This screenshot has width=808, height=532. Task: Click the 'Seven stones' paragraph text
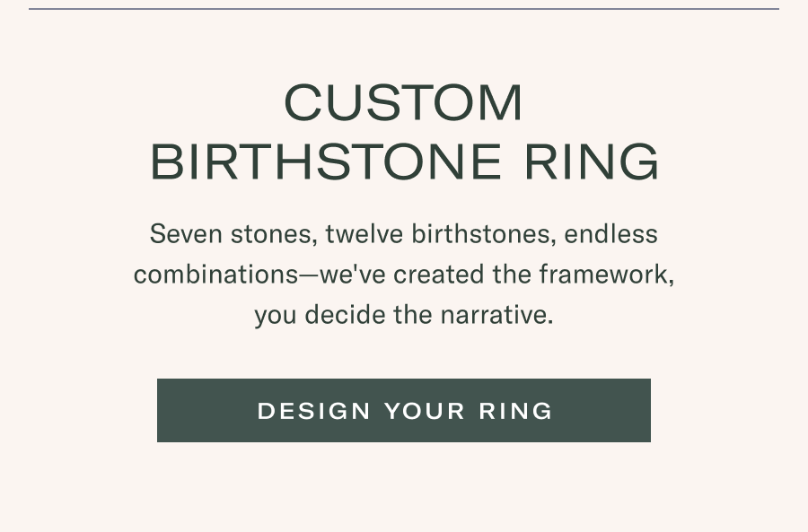[404, 274]
